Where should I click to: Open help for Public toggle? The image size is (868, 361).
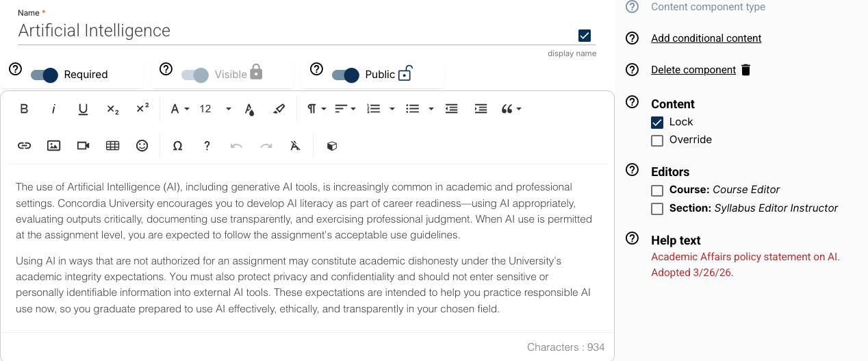pos(316,69)
